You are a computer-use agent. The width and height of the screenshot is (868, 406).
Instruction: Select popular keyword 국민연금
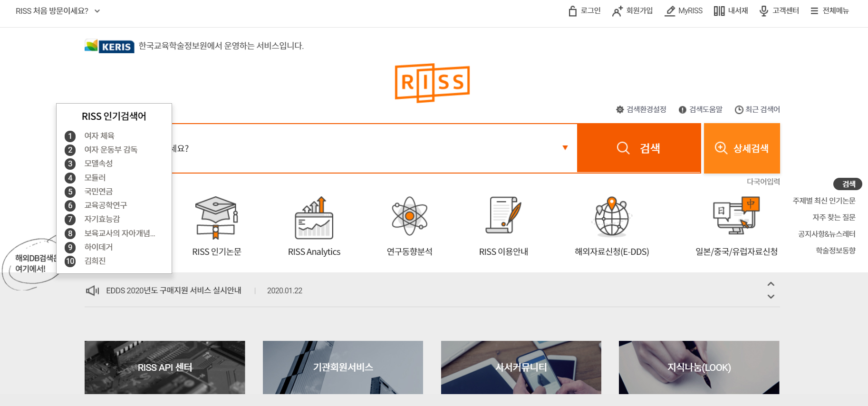tap(98, 192)
